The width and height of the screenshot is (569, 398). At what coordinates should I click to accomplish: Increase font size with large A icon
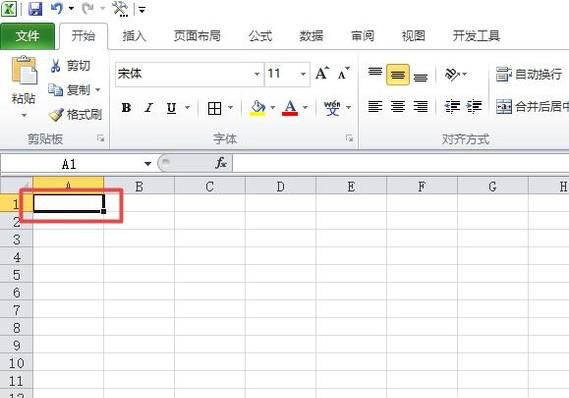tap(322, 73)
